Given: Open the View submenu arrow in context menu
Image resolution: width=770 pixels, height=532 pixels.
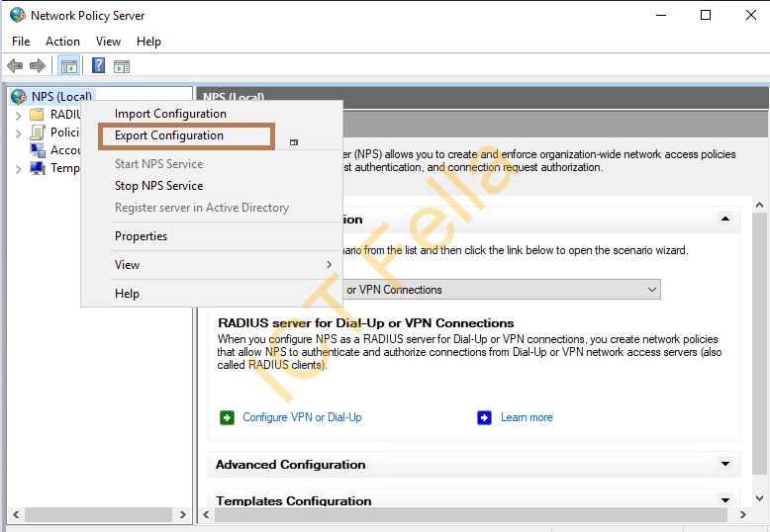Looking at the screenshot, I should [329, 265].
